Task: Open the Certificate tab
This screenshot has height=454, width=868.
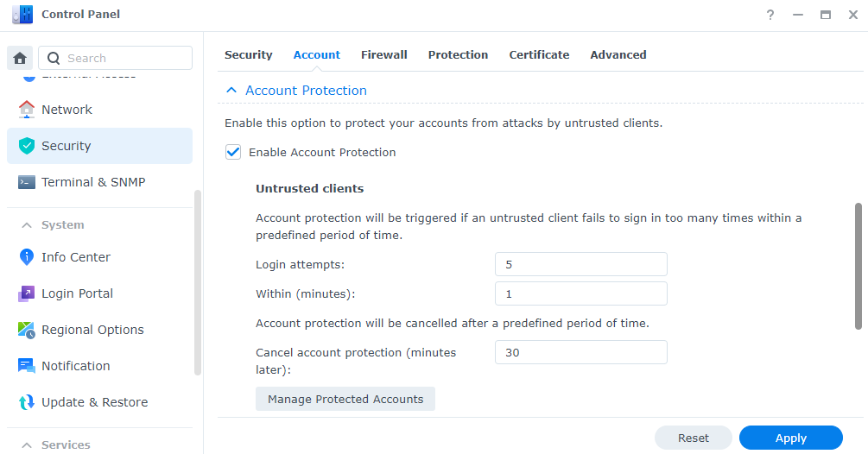Action: [539, 54]
